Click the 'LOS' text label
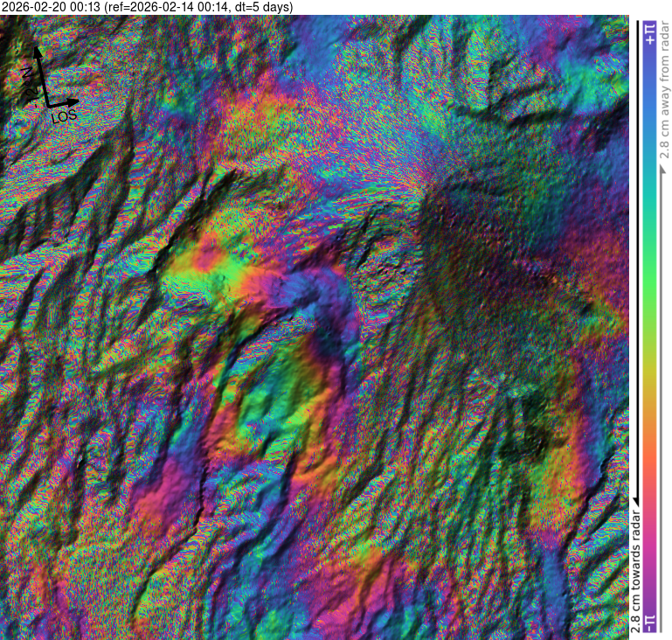Image resolution: width=672 pixels, height=640 pixels. coord(64,115)
